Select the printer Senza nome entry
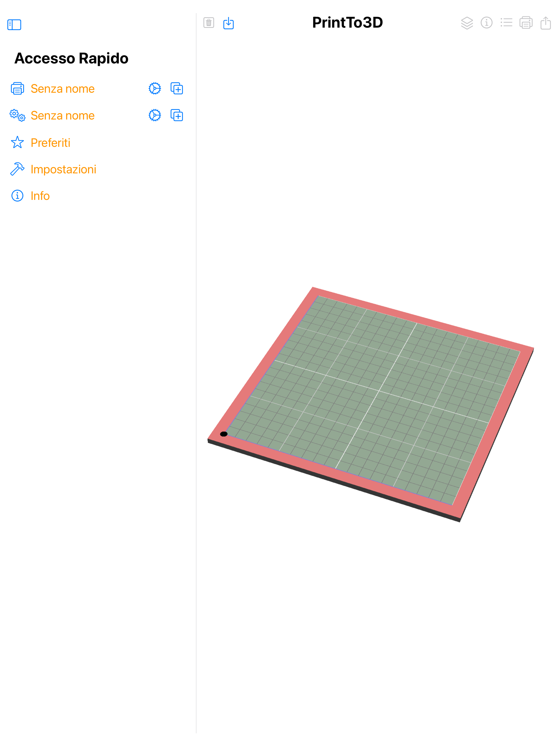 (63, 89)
